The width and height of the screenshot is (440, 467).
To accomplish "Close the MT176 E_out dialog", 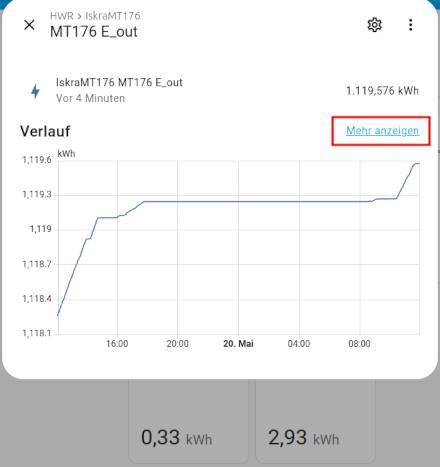I will pos(29,25).
